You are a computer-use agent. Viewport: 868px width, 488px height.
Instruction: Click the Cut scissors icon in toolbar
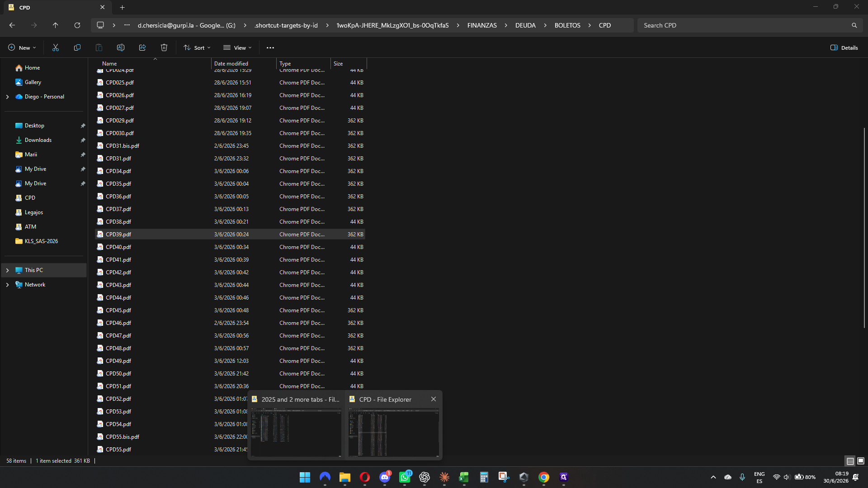tap(56, 47)
